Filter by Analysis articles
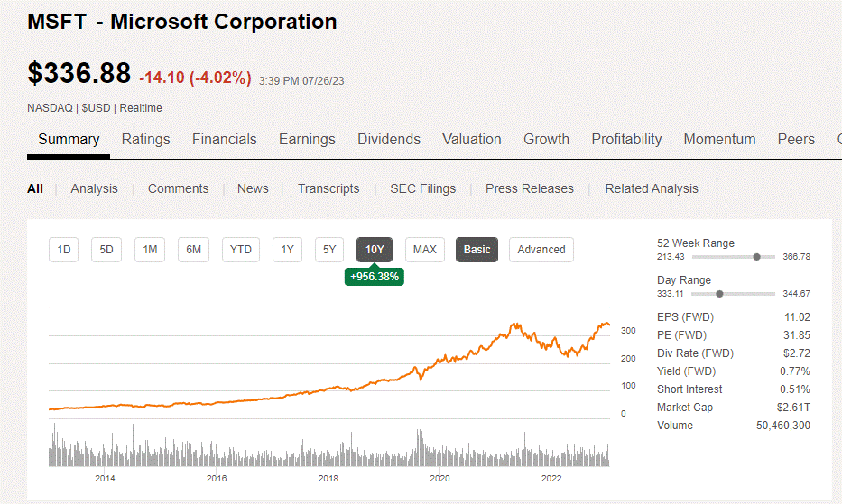This screenshot has width=842, height=504. tap(94, 189)
